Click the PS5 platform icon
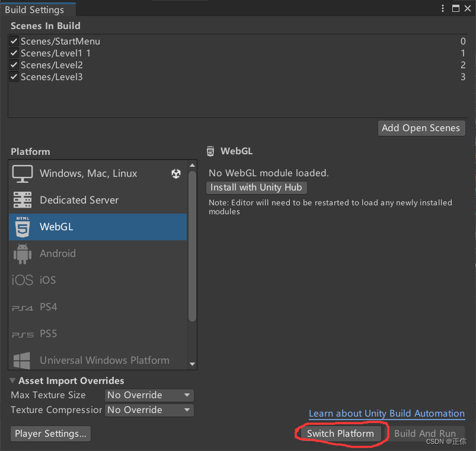Image resolution: width=476 pixels, height=451 pixels. point(23,334)
